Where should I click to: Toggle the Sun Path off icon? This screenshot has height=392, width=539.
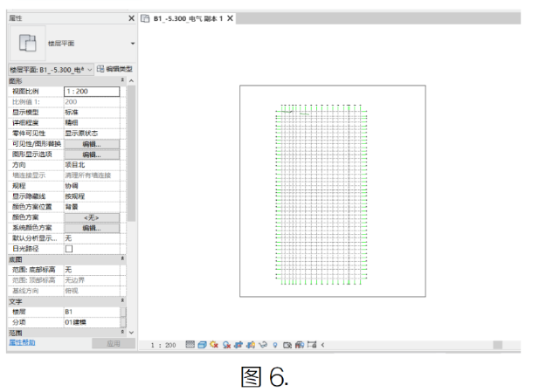214,345
